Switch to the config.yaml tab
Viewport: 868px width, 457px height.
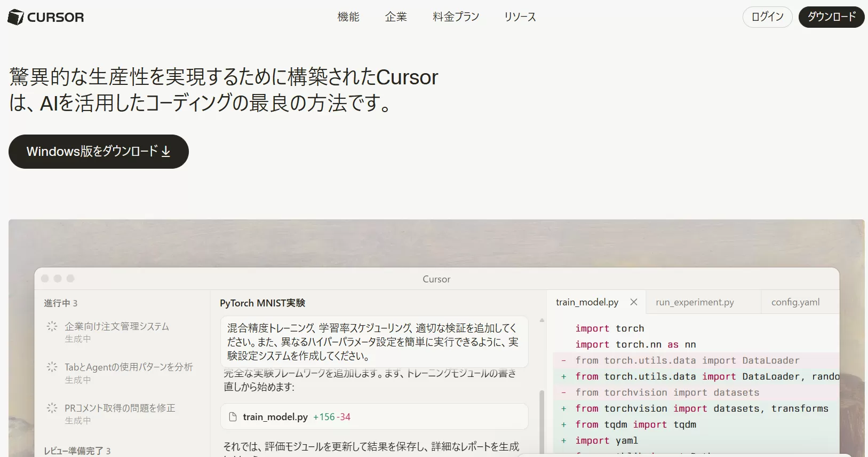[x=795, y=302]
